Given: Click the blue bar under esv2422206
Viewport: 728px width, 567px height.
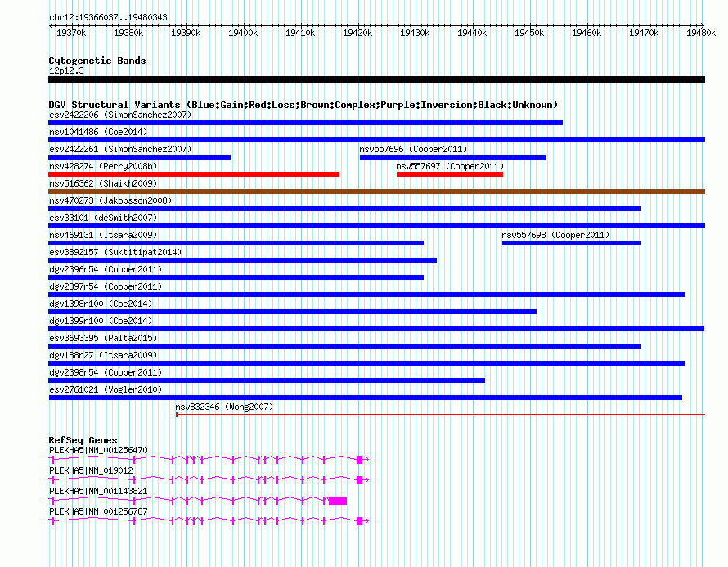Looking at the screenshot, I should tap(305, 123).
